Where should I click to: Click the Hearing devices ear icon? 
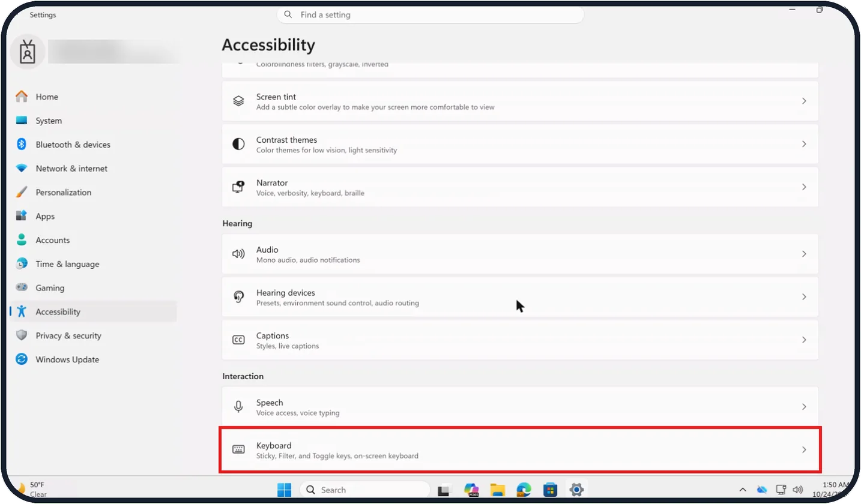click(x=238, y=297)
